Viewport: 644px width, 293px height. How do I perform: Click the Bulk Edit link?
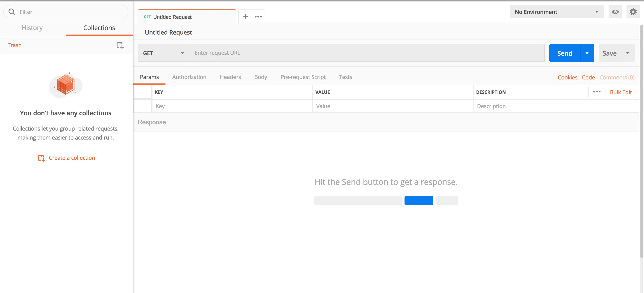(x=620, y=92)
